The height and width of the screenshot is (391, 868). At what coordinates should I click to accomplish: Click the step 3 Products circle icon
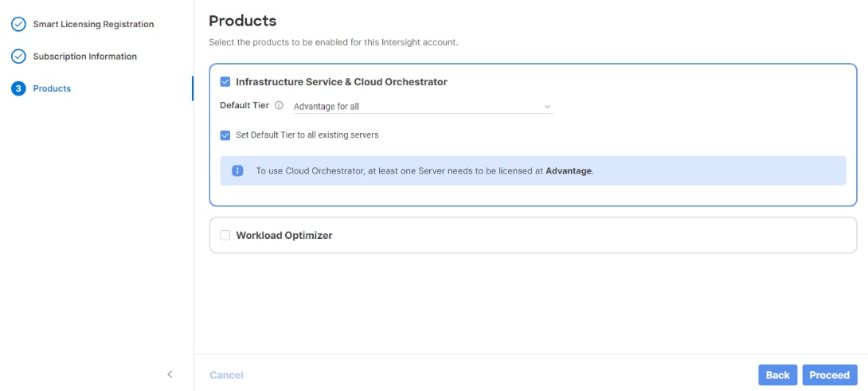tap(18, 88)
